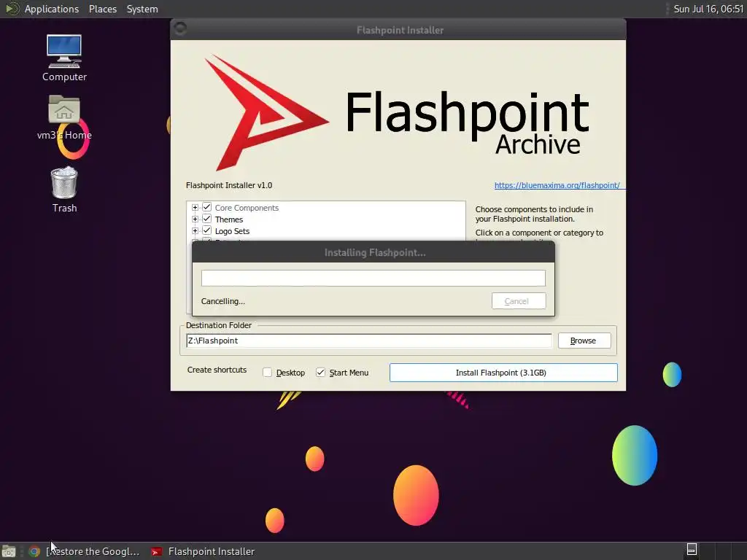Click the Browse button
The width and height of the screenshot is (747, 560).
[x=584, y=341]
